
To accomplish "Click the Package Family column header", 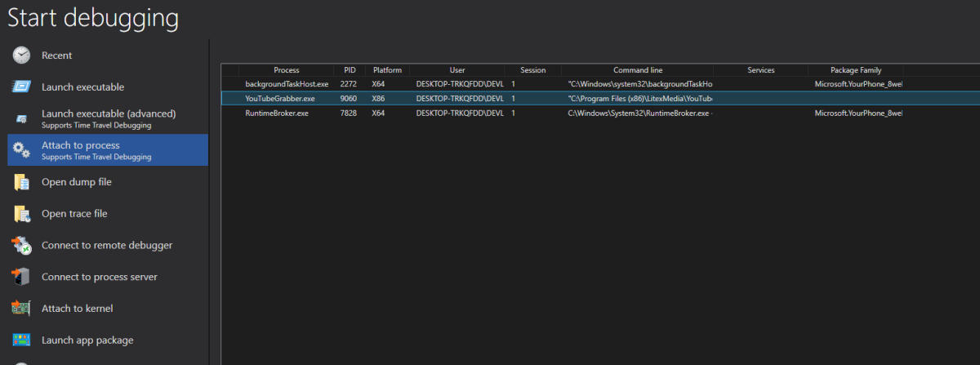I will tap(856, 70).
